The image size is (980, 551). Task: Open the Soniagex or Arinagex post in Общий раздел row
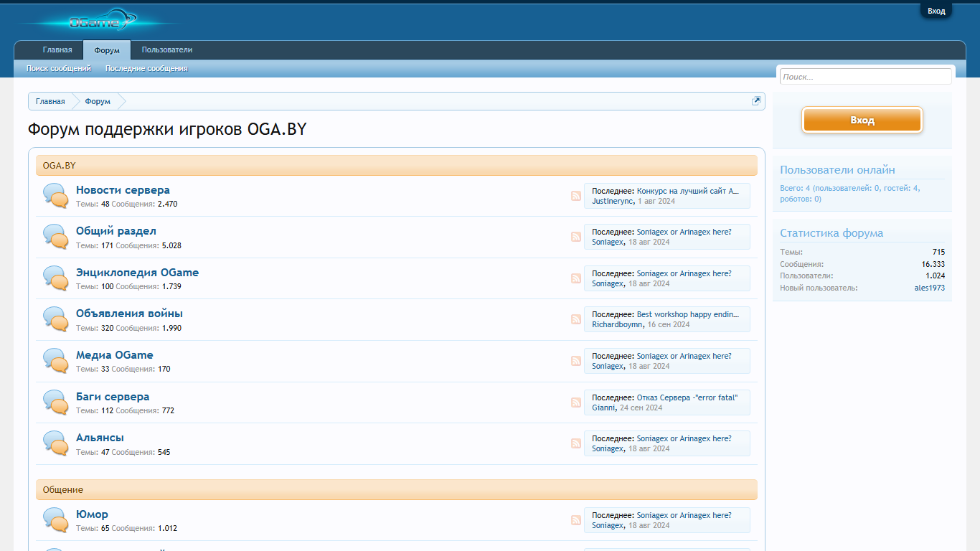point(684,232)
